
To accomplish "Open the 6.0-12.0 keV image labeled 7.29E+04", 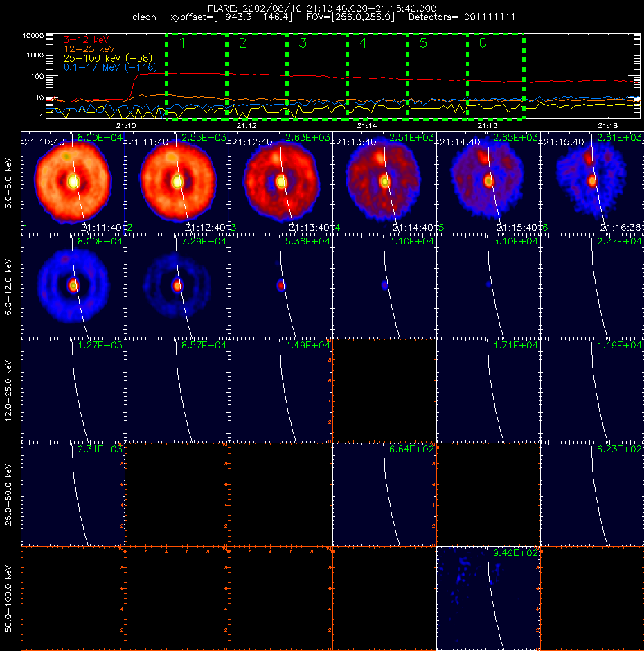I will 177,287.
